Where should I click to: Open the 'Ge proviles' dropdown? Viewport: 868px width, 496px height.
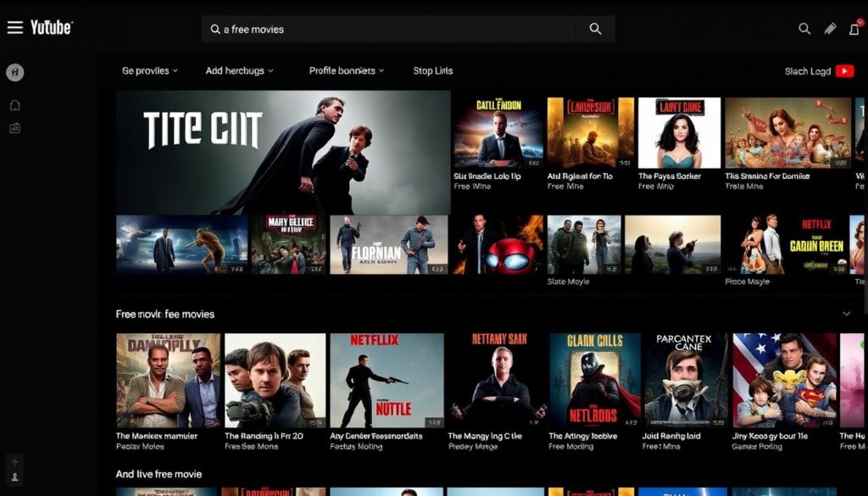click(149, 71)
